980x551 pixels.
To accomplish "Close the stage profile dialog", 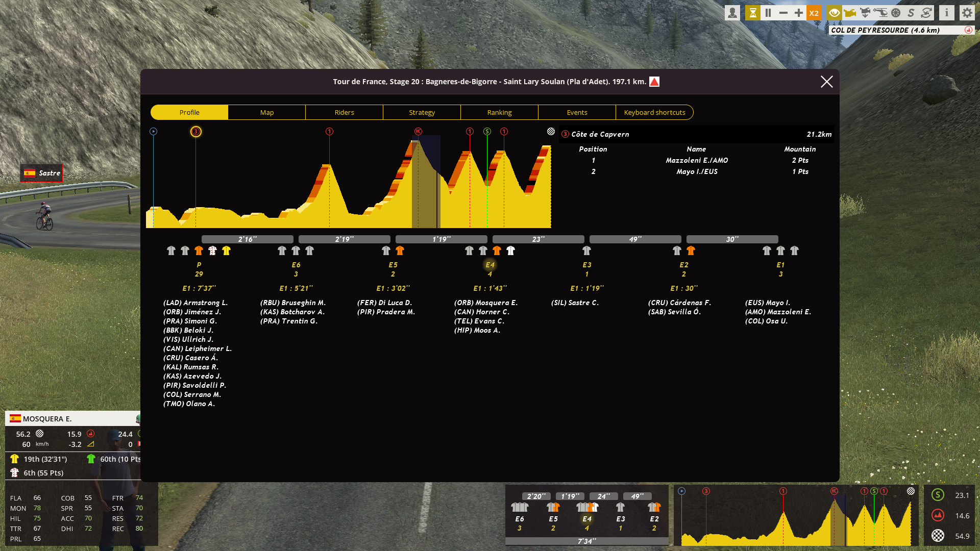I will [827, 82].
